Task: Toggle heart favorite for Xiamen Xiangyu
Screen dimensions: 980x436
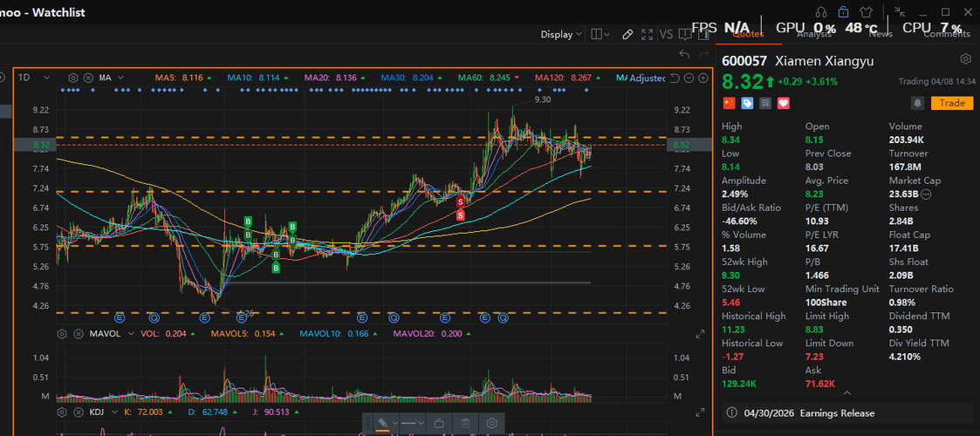Action: (x=783, y=103)
